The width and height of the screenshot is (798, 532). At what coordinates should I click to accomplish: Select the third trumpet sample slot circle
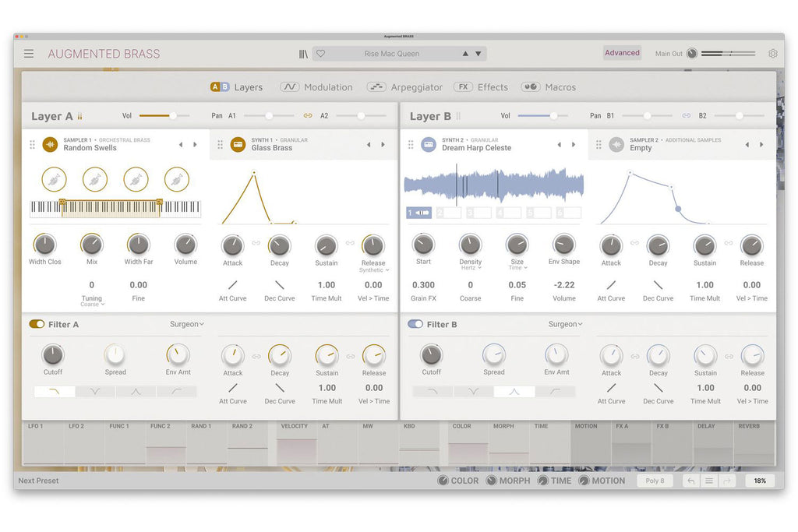pos(136,179)
